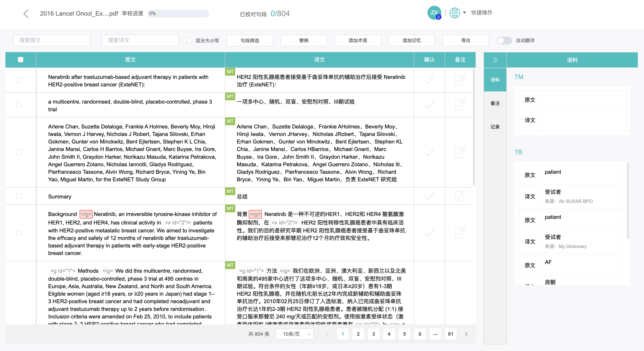The width and height of the screenshot is (644, 351).
Task: Switch to the 记录 side tab
Action: click(495, 127)
